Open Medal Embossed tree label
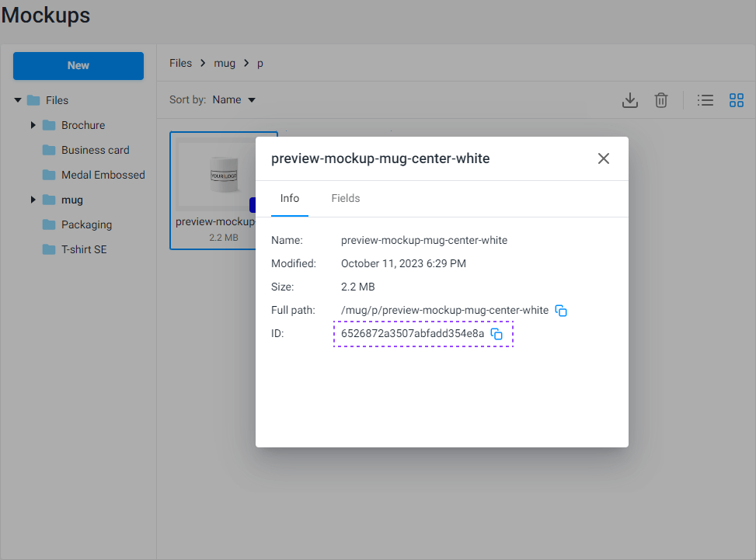The width and height of the screenshot is (756, 560). (x=103, y=175)
